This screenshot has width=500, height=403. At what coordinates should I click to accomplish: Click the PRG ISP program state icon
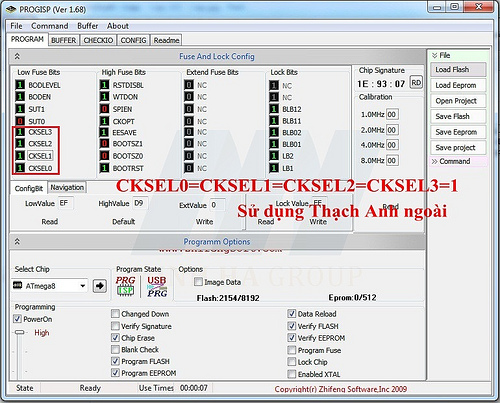125,286
